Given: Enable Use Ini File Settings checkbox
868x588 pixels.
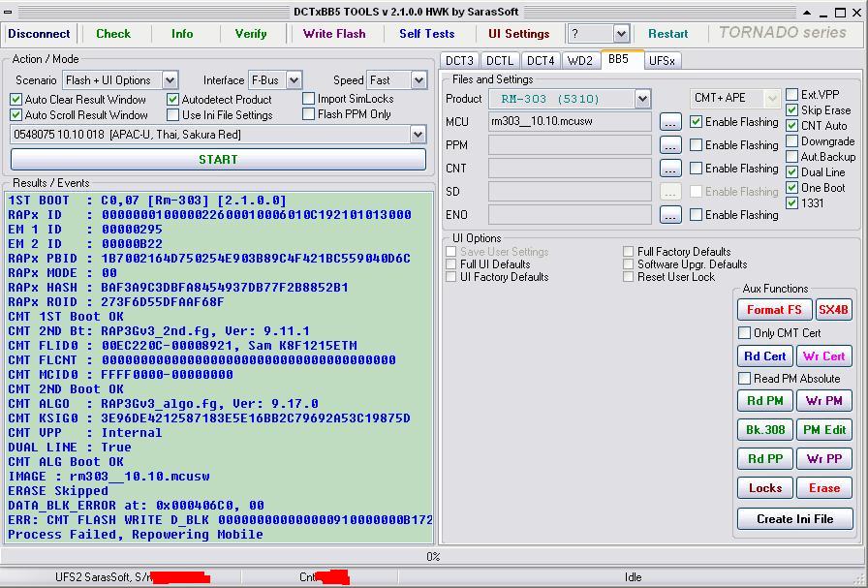Looking at the screenshot, I should pyautogui.click(x=172, y=115).
